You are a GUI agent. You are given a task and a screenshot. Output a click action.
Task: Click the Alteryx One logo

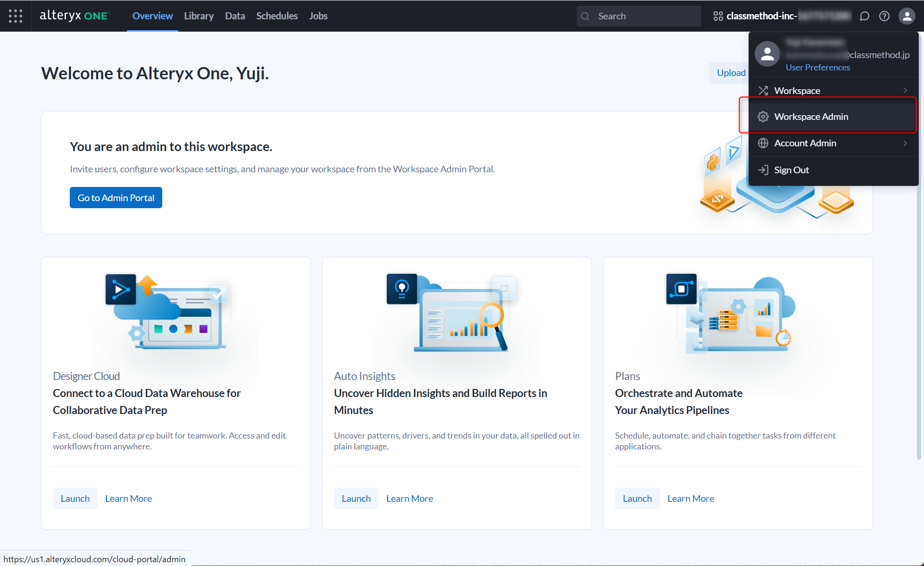[x=74, y=16]
